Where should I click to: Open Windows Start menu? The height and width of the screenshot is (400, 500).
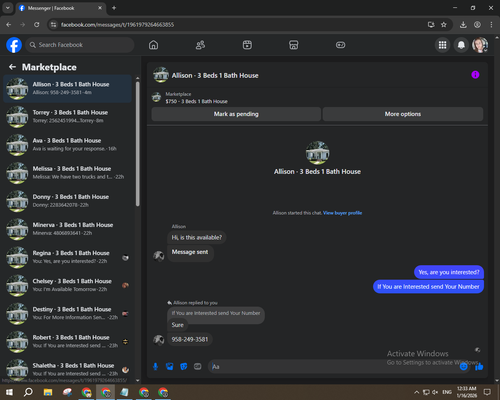point(9,392)
